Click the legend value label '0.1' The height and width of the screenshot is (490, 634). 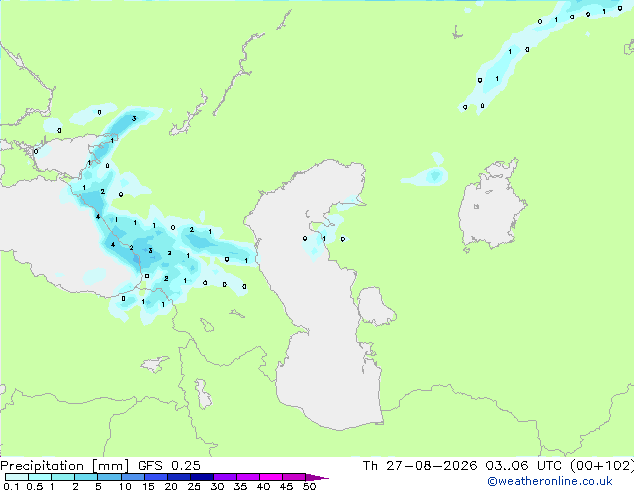pyautogui.click(x=11, y=486)
